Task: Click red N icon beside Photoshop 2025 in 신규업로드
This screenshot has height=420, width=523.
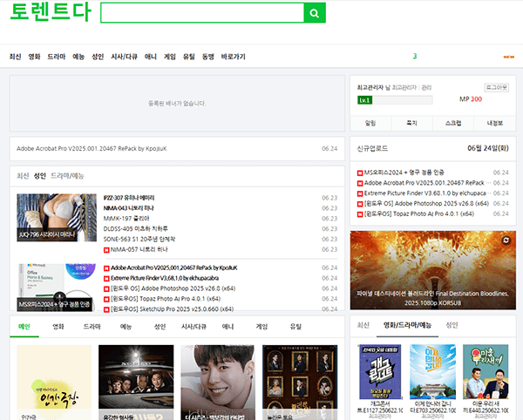Action: point(360,204)
